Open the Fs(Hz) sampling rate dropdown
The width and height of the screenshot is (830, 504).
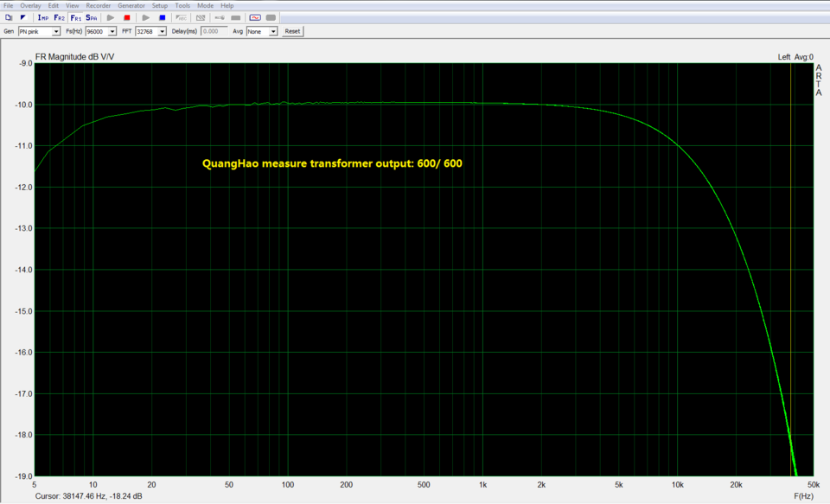pos(101,32)
